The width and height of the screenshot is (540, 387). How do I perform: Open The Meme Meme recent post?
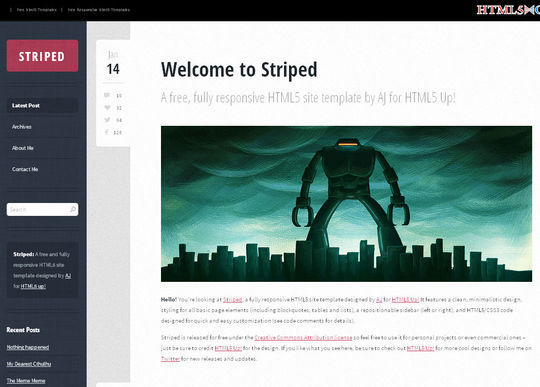(x=26, y=380)
